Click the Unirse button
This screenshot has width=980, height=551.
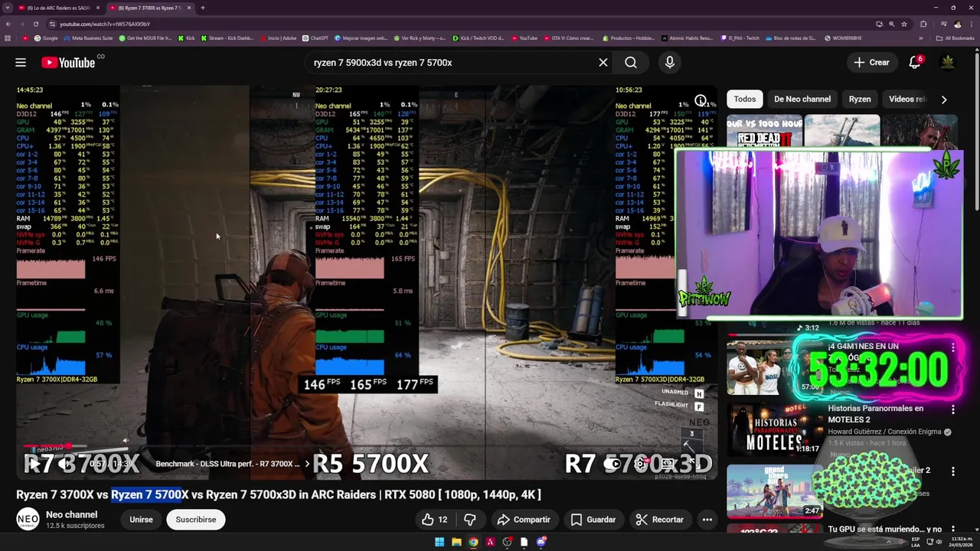[x=141, y=520]
